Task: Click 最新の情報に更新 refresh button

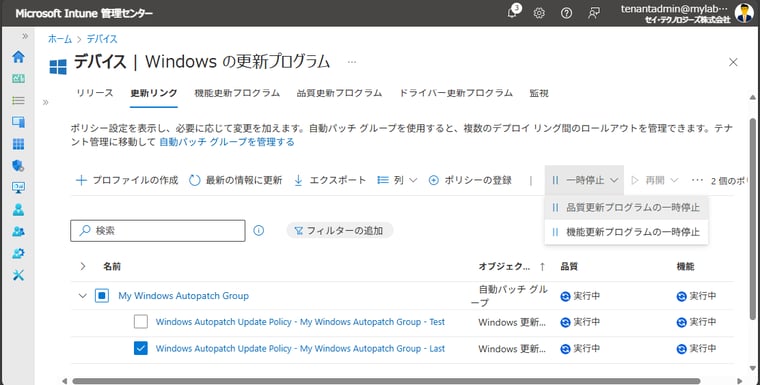Action: coord(236,180)
